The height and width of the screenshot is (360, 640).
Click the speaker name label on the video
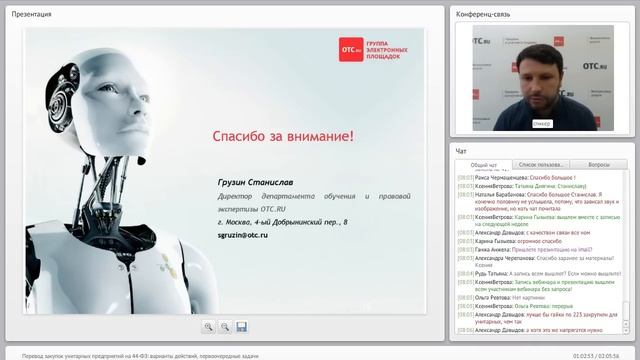point(542,124)
